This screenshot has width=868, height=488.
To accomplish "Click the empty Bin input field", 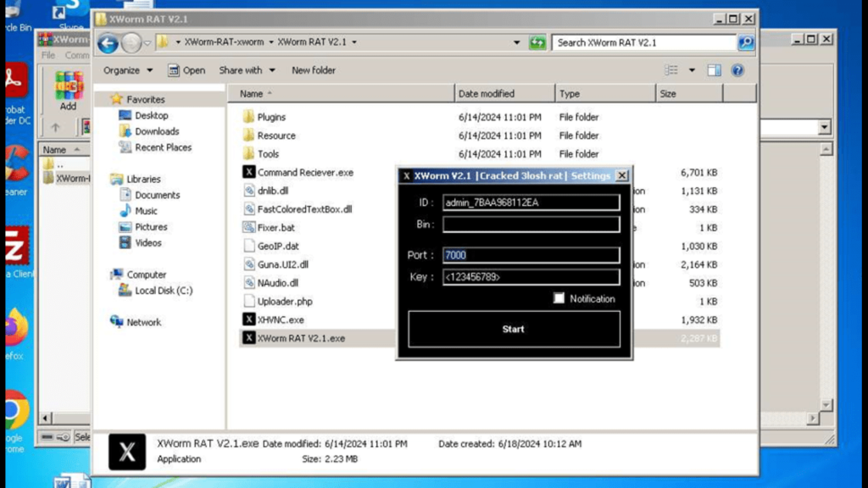I will click(x=531, y=225).
